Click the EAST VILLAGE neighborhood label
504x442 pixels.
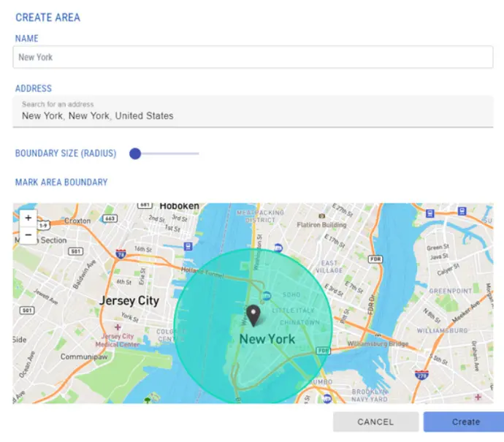coord(329,267)
